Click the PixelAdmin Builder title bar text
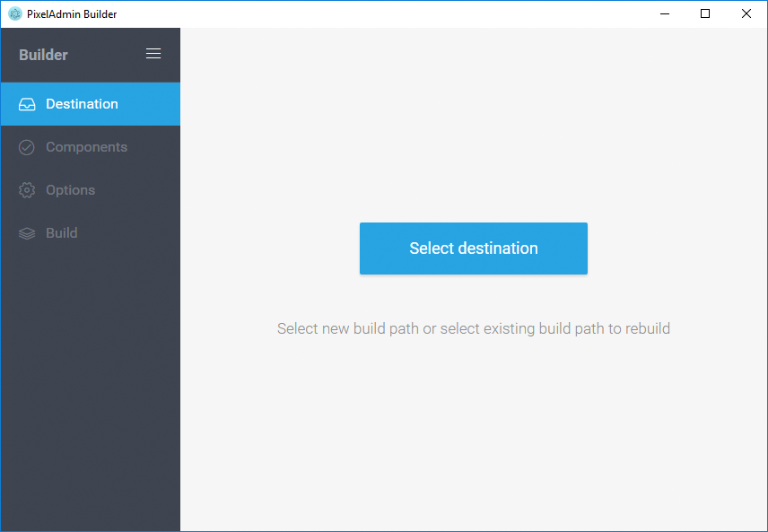 (x=72, y=14)
